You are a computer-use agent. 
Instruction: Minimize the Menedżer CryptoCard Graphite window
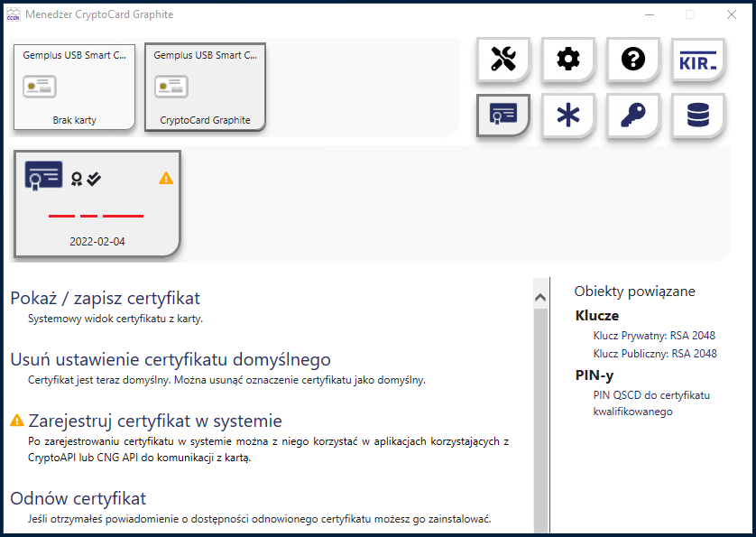point(650,14)
